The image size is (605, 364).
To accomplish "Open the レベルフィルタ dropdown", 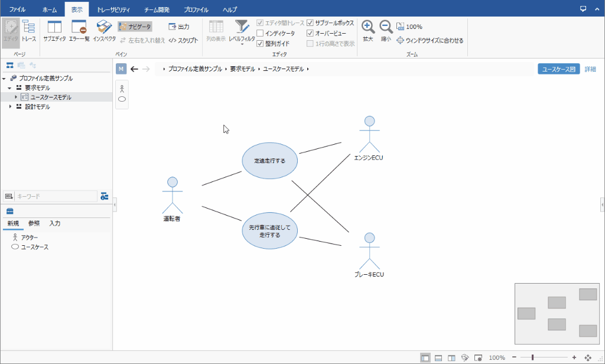I will click(x=242, y=31).
